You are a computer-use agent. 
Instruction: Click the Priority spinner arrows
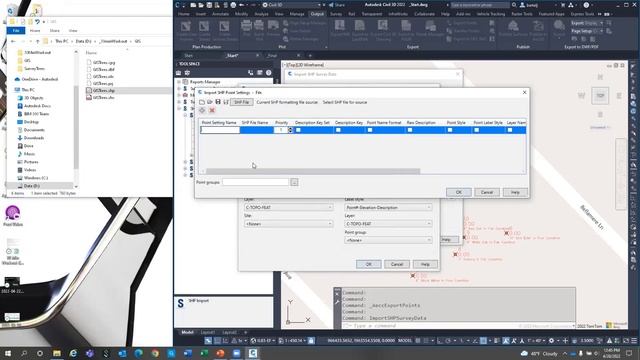click(290, 130)
